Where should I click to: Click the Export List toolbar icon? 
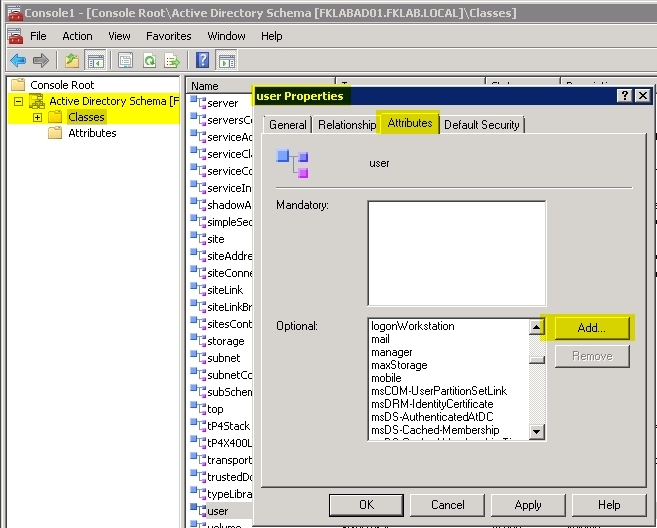(172, 60)
